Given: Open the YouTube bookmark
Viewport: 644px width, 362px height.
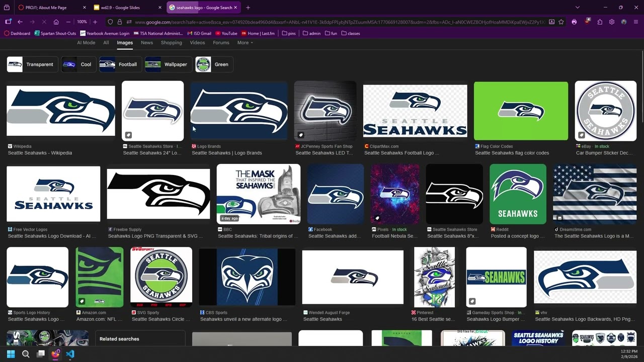Looking at the screenshot, I should 226,33.
